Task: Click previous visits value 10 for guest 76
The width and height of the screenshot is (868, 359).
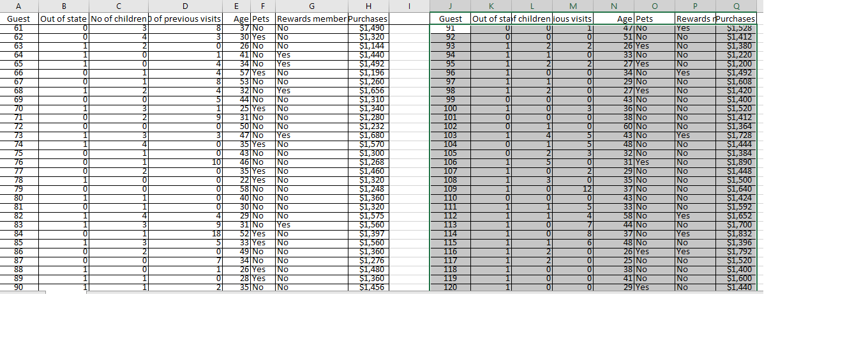Action: [185, 162]
